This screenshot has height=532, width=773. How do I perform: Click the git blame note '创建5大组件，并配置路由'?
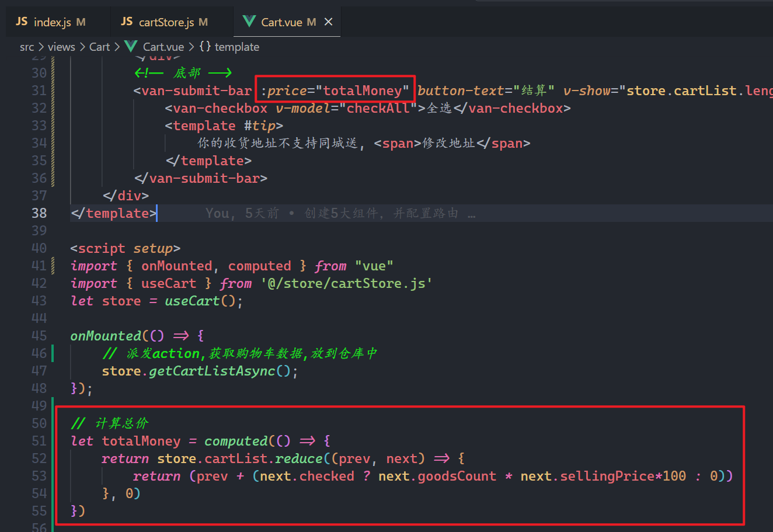click(x=381, y=213)
